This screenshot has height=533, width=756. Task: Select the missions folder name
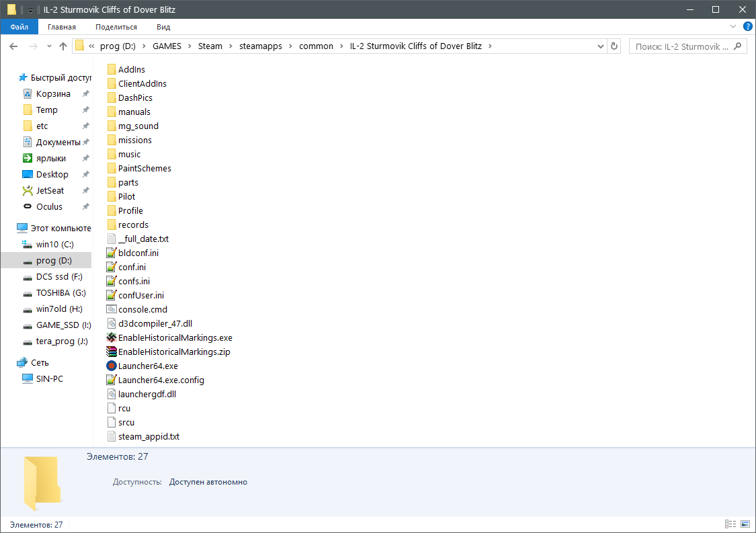135,140
